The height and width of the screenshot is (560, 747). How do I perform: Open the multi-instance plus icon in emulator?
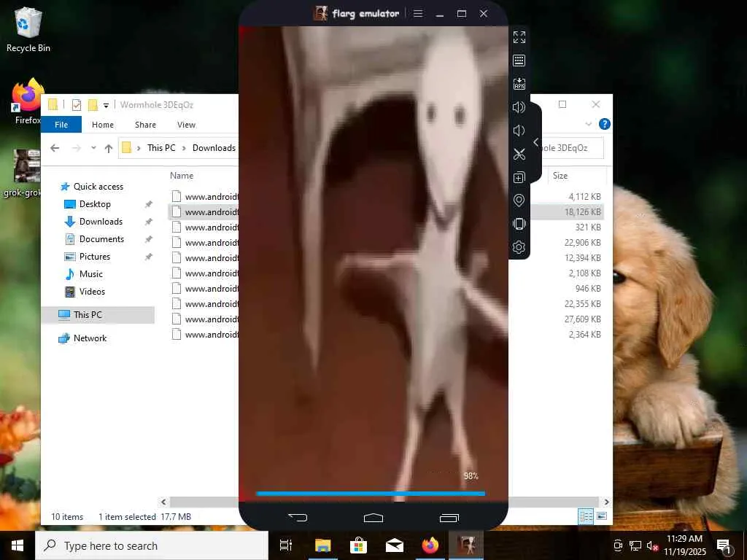pyautogui.click(x=519, y=177)
